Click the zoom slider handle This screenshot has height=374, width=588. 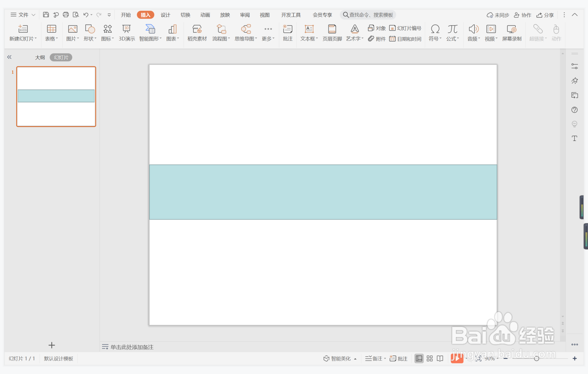536,358
